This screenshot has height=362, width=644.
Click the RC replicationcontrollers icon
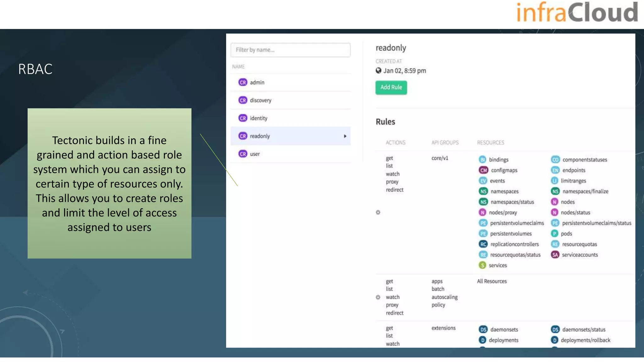click(483, 244)
